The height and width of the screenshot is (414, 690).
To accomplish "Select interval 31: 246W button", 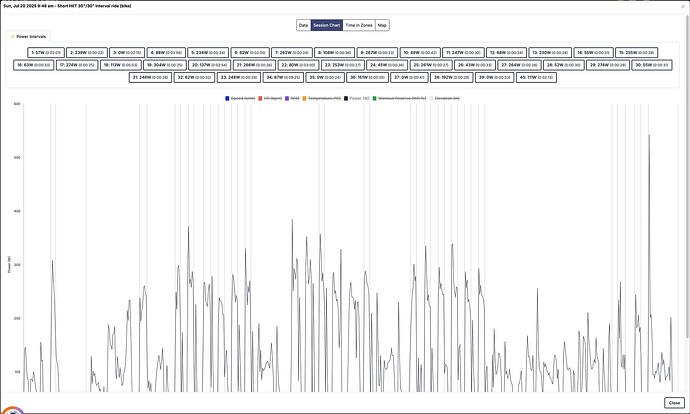I will 148,76.
